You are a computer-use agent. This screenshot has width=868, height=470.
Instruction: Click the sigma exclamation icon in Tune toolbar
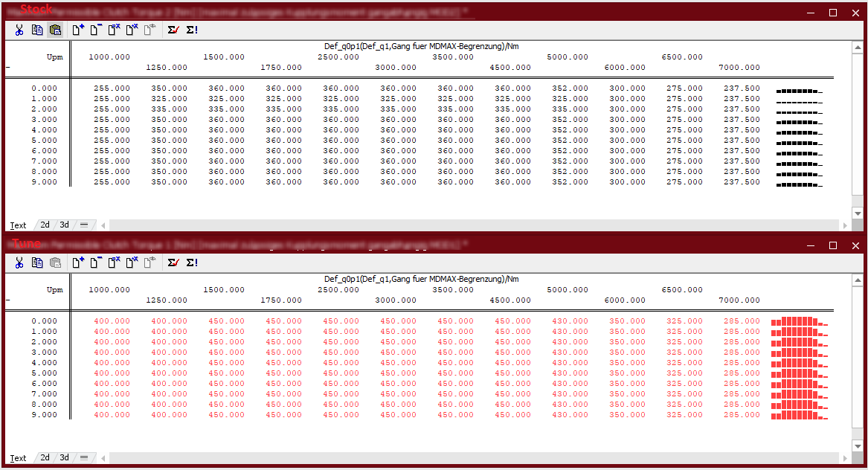pyautogui.click(x=192, y=263)
